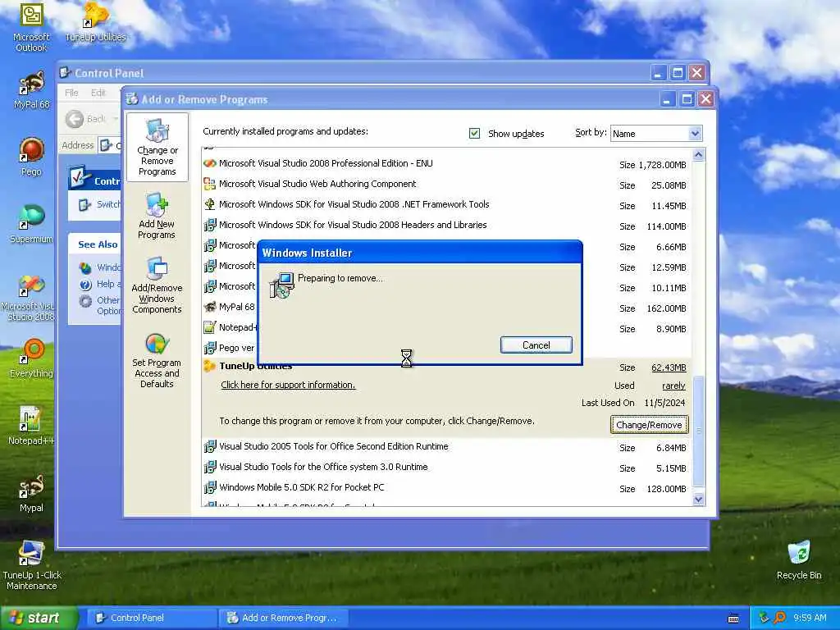Switch to Control Panel taskbar button
840x630 pixels.
pos(150,618)
